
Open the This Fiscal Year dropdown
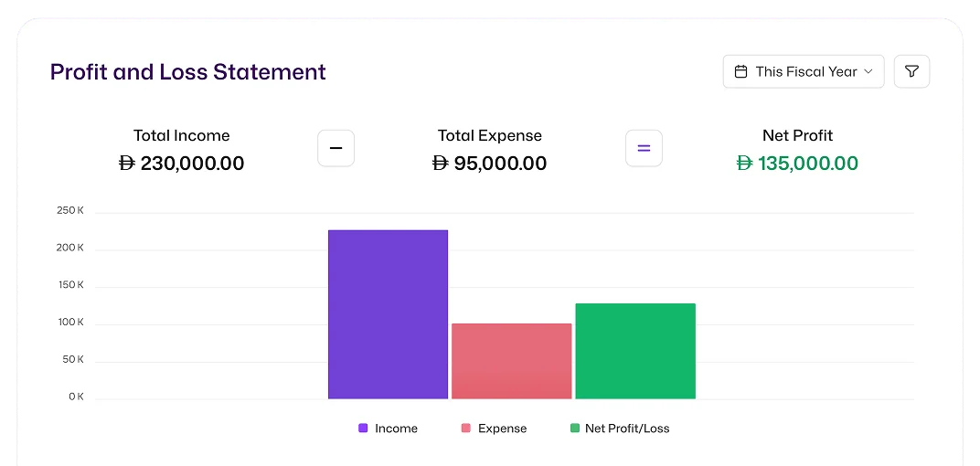(x=804, y=71)
